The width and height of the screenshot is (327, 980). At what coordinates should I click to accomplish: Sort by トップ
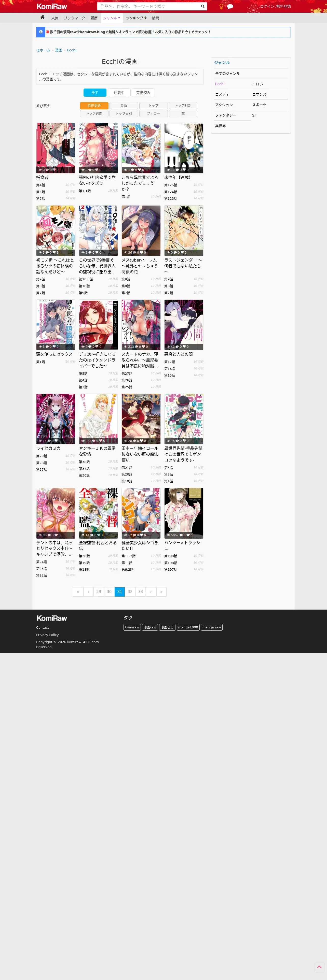(x=153, y=105)
